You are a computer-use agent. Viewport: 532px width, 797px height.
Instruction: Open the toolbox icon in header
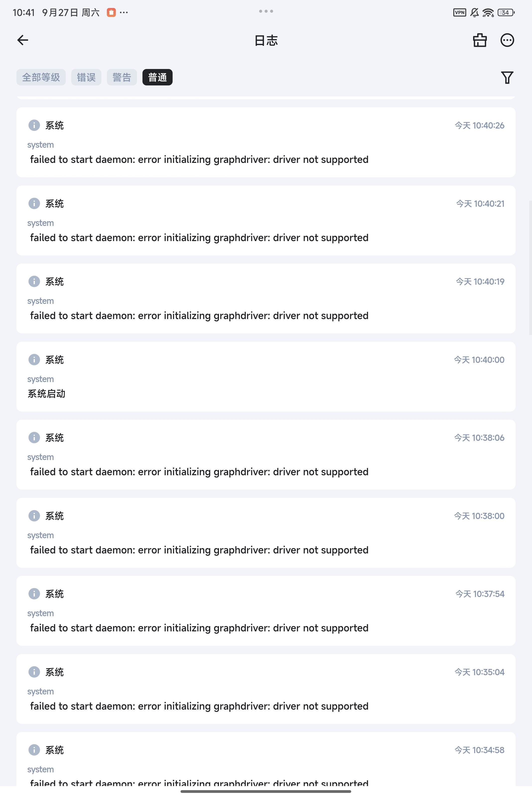point(480,40)
